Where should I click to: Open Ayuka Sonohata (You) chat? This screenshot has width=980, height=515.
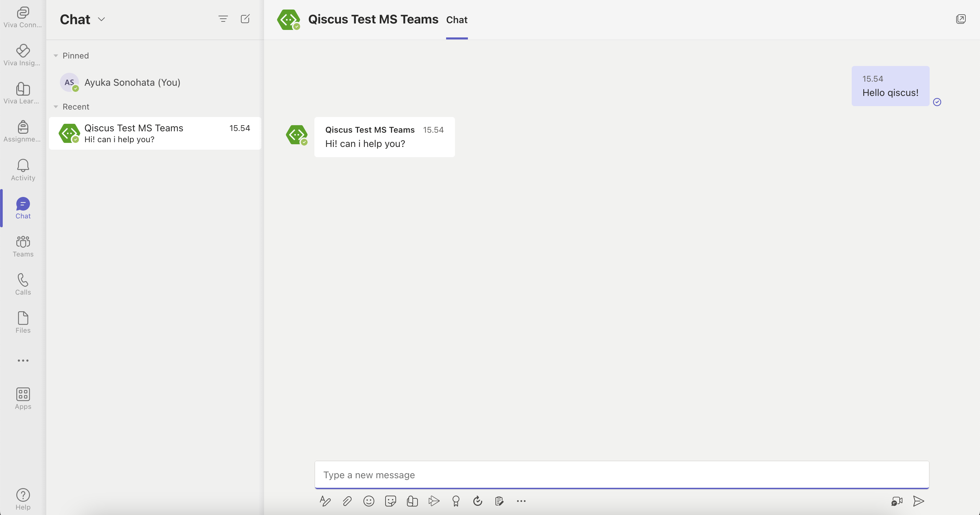155,82
